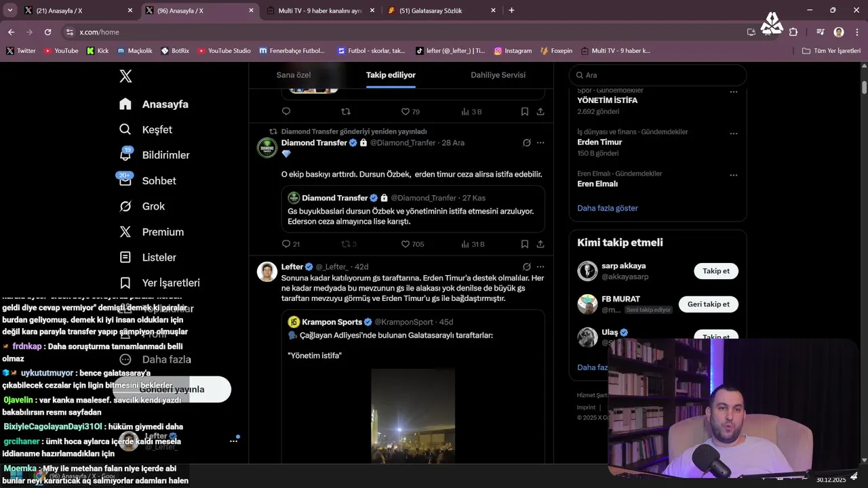Image resolution: width=868 pixels, height=488 pixels.
Task: Open Bildirimler notifications
Action: coord(155,155)
